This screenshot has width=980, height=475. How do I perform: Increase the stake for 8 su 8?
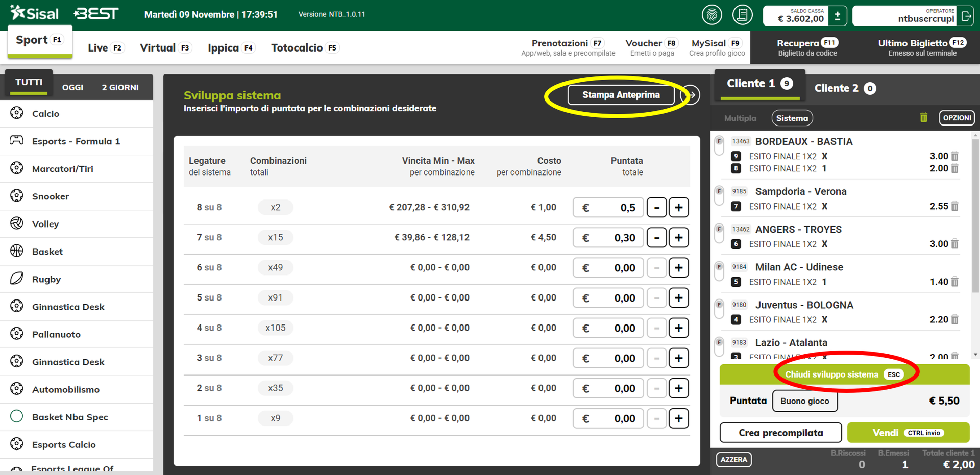pos(679,207)
